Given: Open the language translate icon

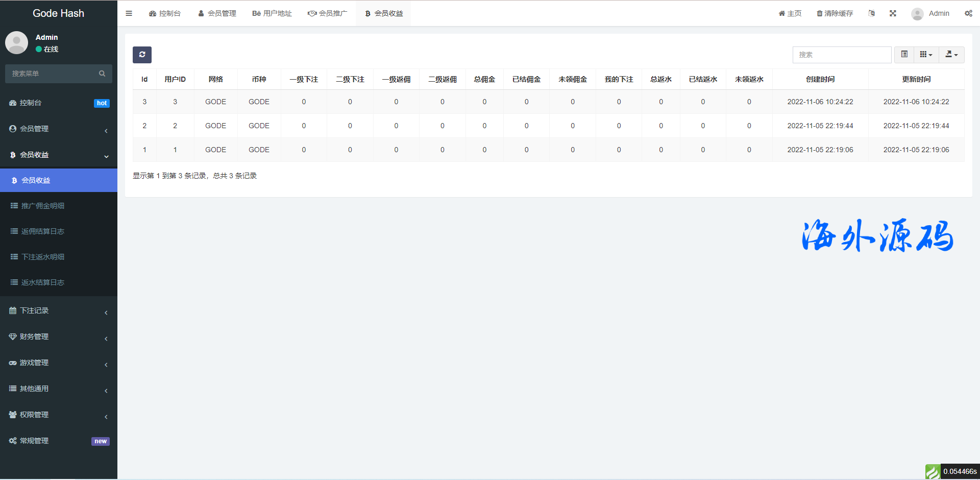Looking at the screenshot, I should (x=871, y=13).
